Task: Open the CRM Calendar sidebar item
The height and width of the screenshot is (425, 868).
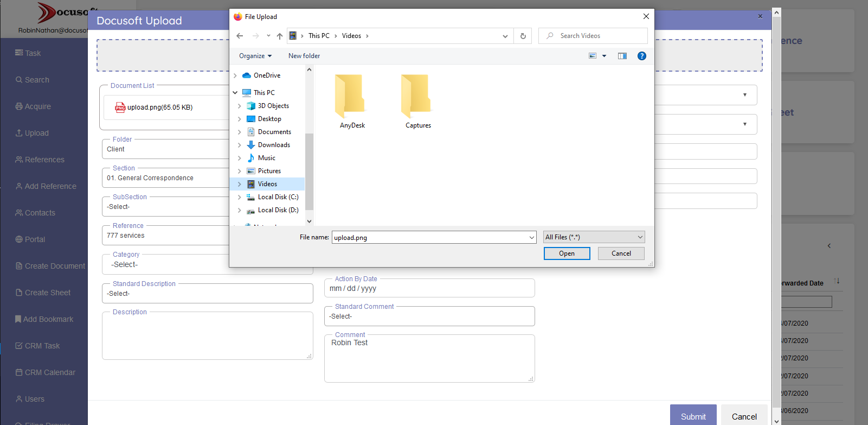Action: (x=45, y=372)
